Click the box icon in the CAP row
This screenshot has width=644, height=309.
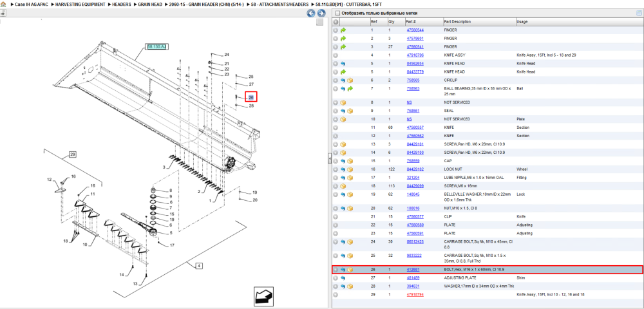click(x=350, y=161)
